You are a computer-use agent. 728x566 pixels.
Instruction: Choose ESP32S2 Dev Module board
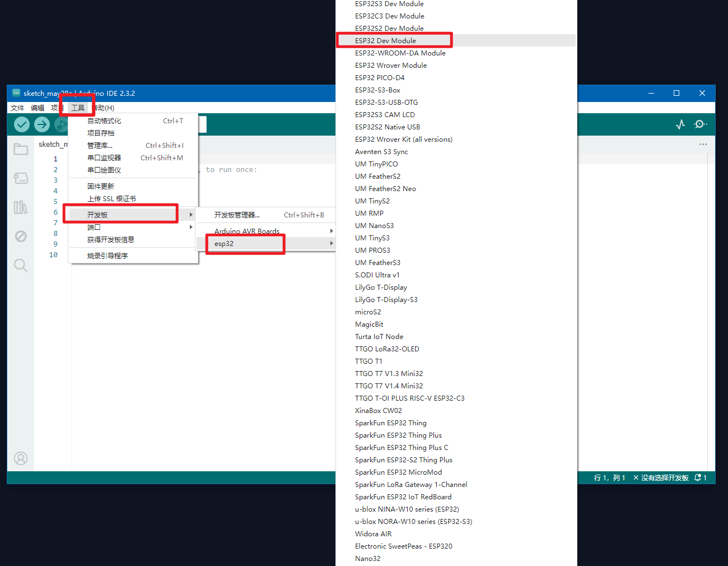tap(456, 28)
